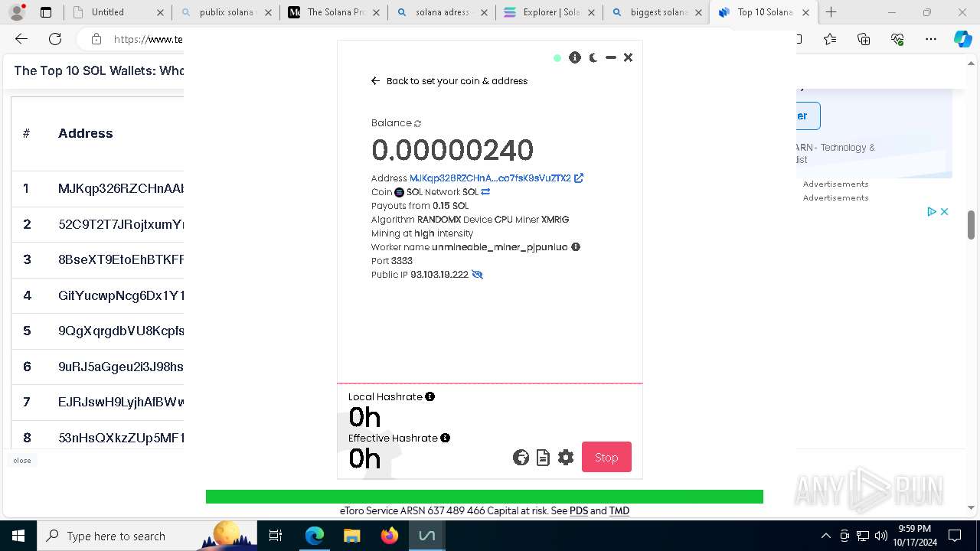Viewport: 980px width, 551px height.
Task: Open Microsoft Edge from the taskbar
Action: pos(315,536)
